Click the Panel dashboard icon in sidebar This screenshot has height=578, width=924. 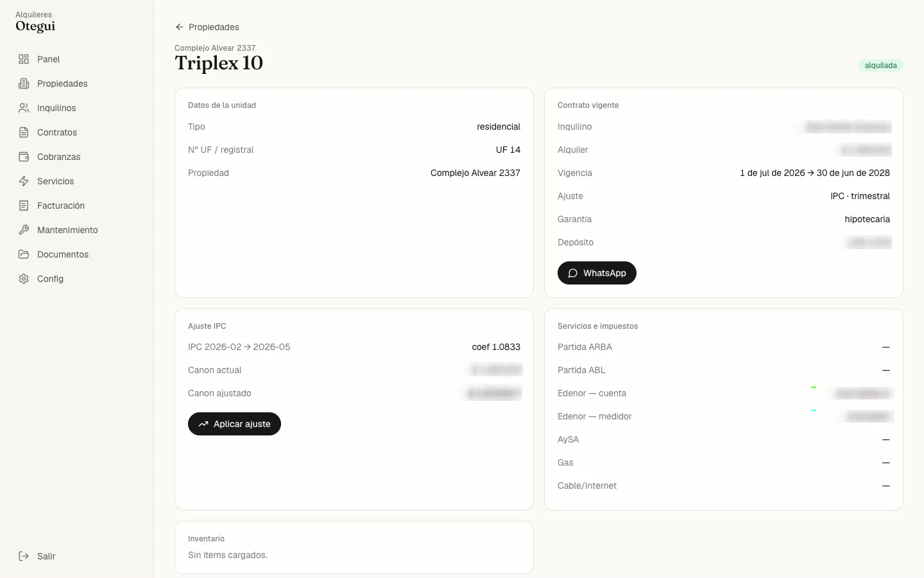[24, 59]
